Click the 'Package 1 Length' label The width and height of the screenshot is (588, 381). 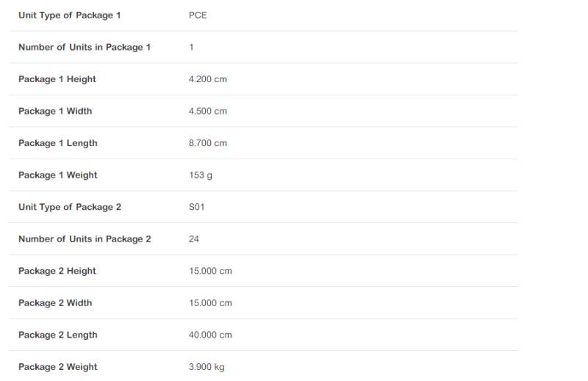[58, 143]
